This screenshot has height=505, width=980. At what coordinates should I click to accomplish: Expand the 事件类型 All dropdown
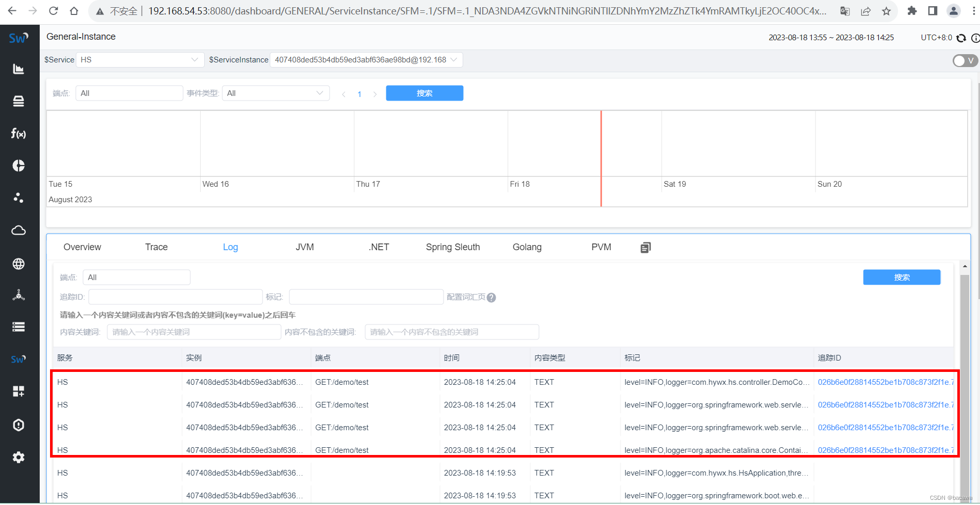point(275,93)
